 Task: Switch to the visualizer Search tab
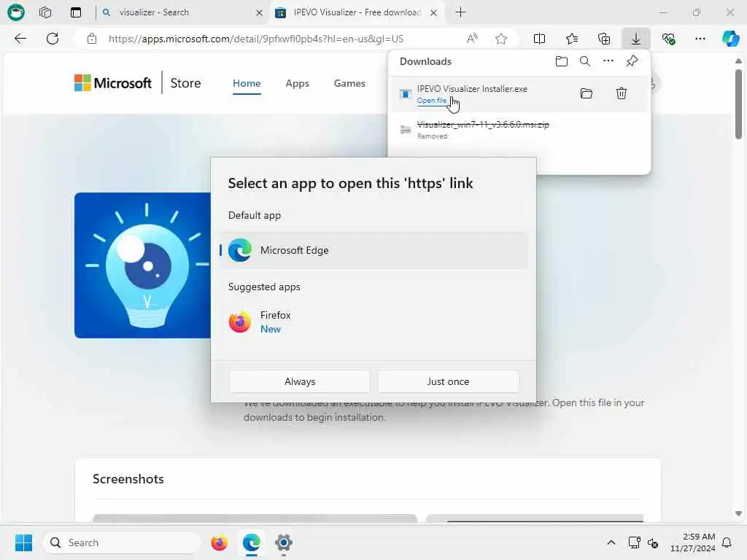pyautogui.click(x=182, y=12)
